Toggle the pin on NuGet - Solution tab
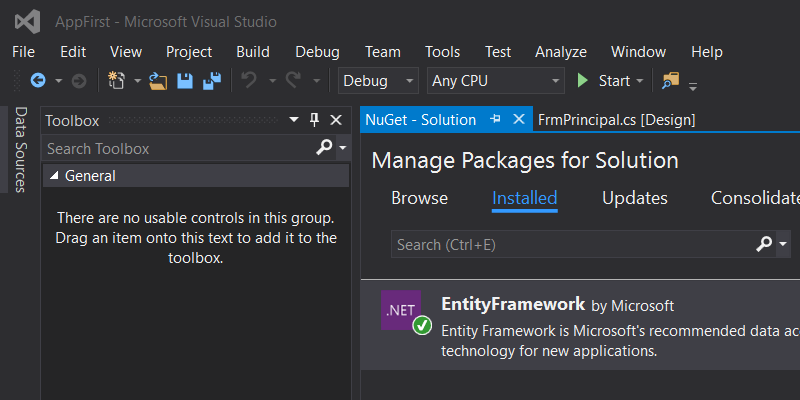Image resolution: width=800 pixels, height=400 pixels. pyautogui.click(x=495, y=119)
